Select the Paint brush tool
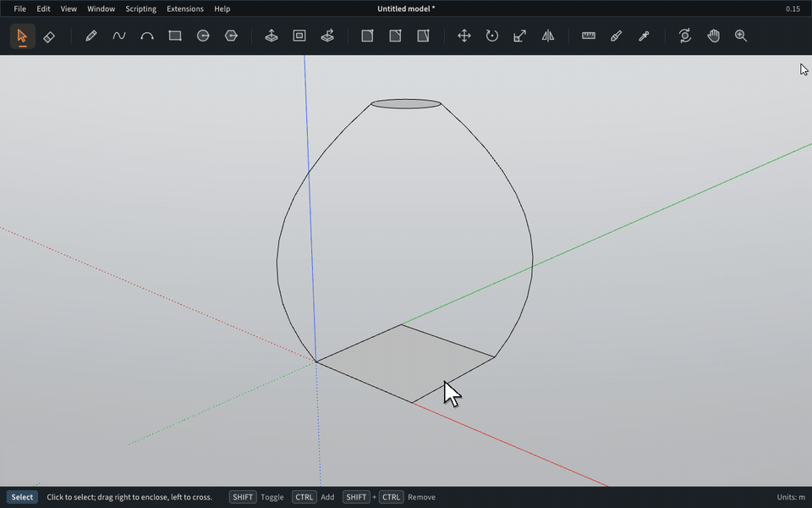The width and height of the screenshot is (812, 508). tap(617, 36)
